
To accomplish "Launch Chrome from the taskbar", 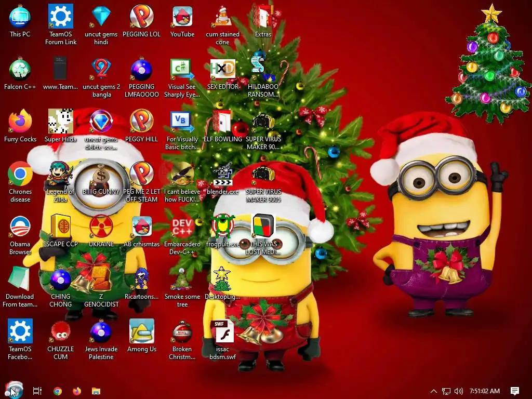I will click(x=58, y=391).
